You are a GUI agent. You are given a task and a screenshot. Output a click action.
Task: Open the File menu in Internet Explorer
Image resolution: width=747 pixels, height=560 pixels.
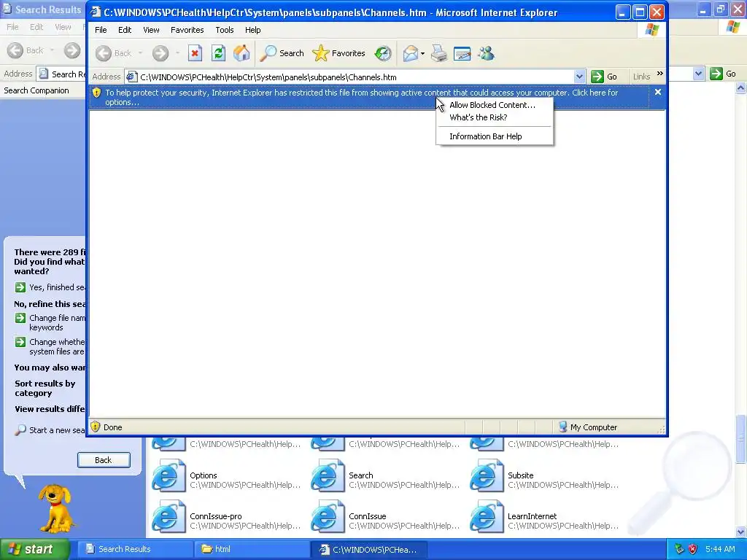click(101, 30)
